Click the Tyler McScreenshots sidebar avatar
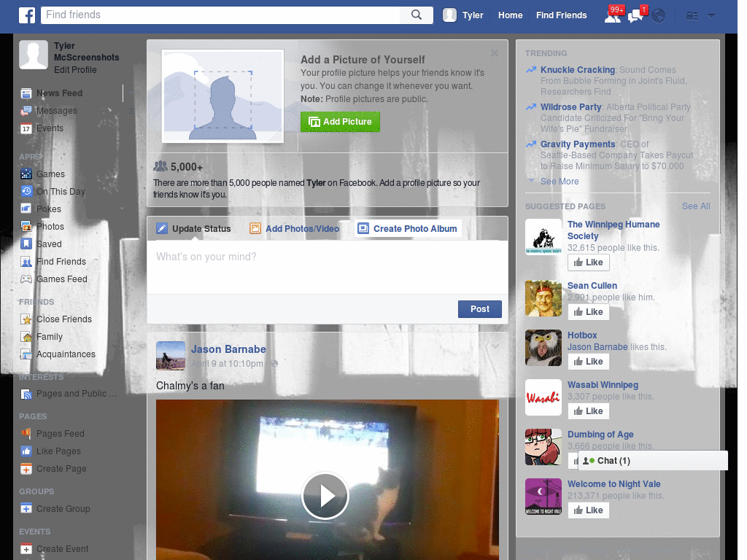Image resolution: width=747 pixels, height=560 pixels. tap(34, 55)
